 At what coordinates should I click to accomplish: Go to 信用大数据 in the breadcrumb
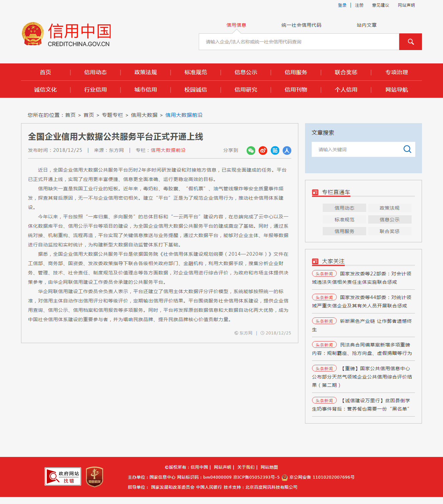click(144, 115)
